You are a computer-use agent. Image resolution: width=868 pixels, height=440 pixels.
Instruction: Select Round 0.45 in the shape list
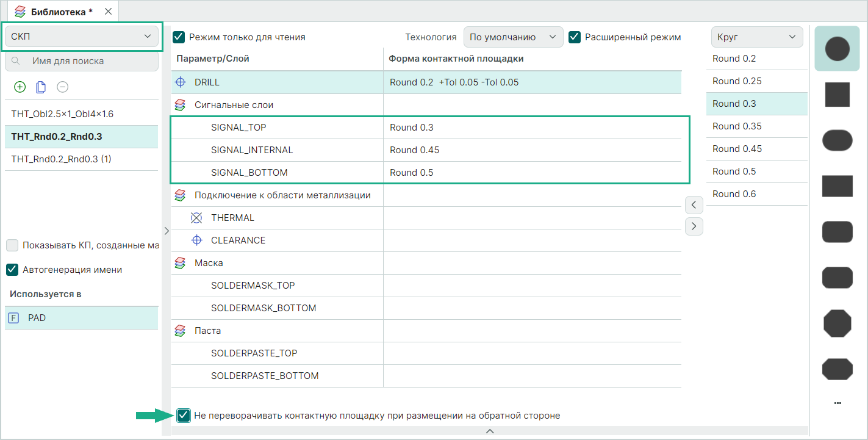(x=737, y=149)
